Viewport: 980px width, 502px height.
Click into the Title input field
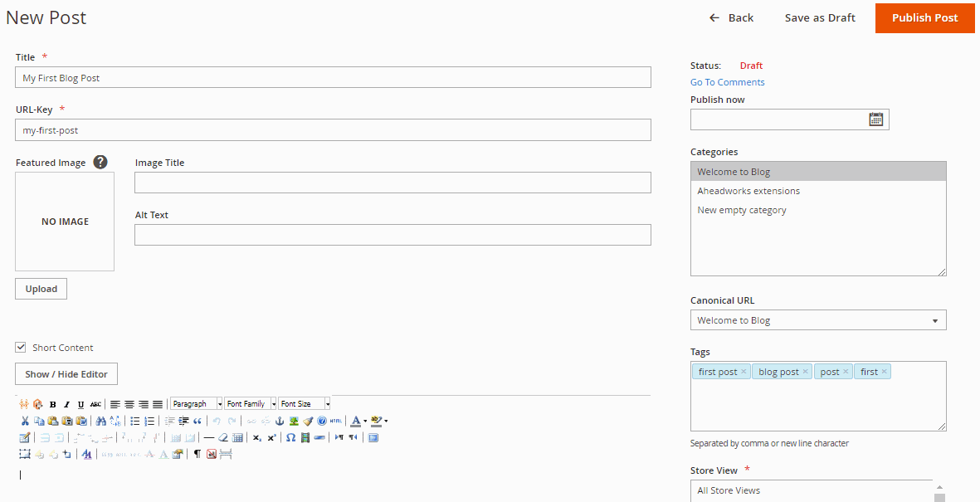333,77
